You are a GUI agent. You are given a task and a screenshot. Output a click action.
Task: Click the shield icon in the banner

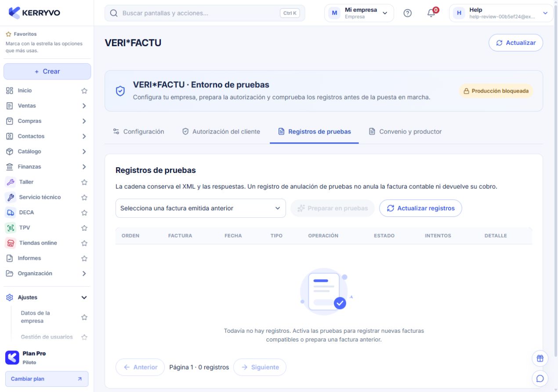120,91
